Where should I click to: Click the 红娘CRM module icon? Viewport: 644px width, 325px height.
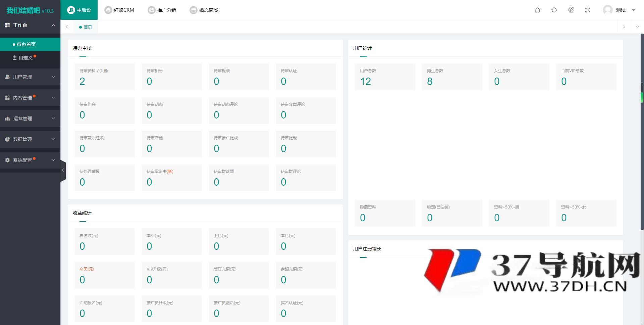pyautogui.click(x=108, y=10)
